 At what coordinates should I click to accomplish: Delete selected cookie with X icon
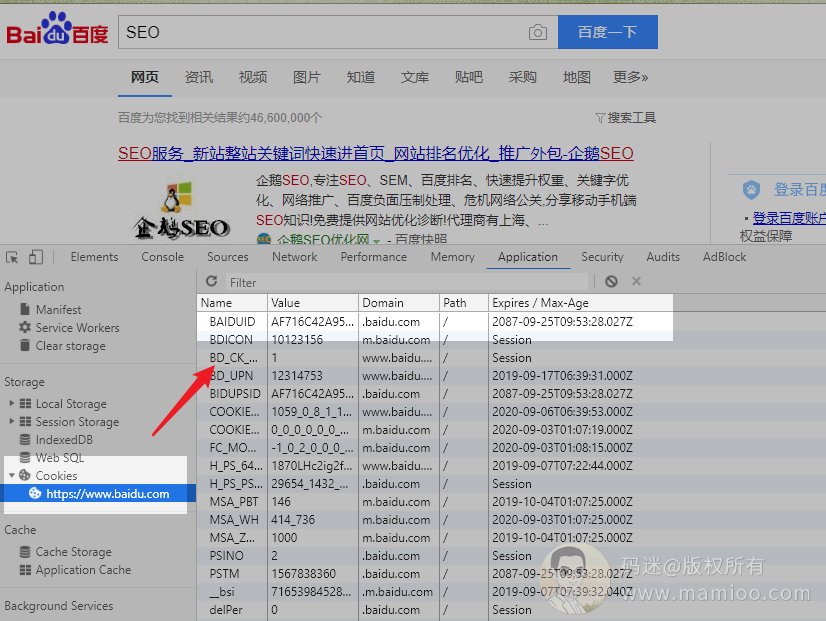(x=636, y=282)
